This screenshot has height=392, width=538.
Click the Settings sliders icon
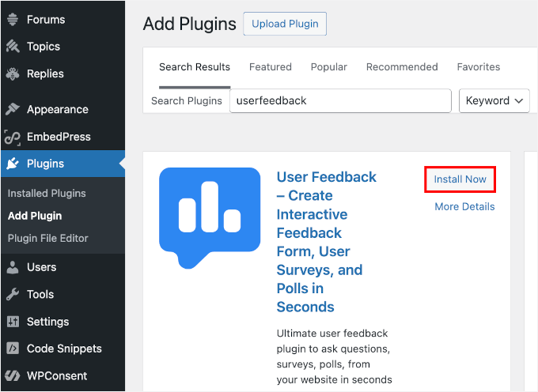(13, 322)
